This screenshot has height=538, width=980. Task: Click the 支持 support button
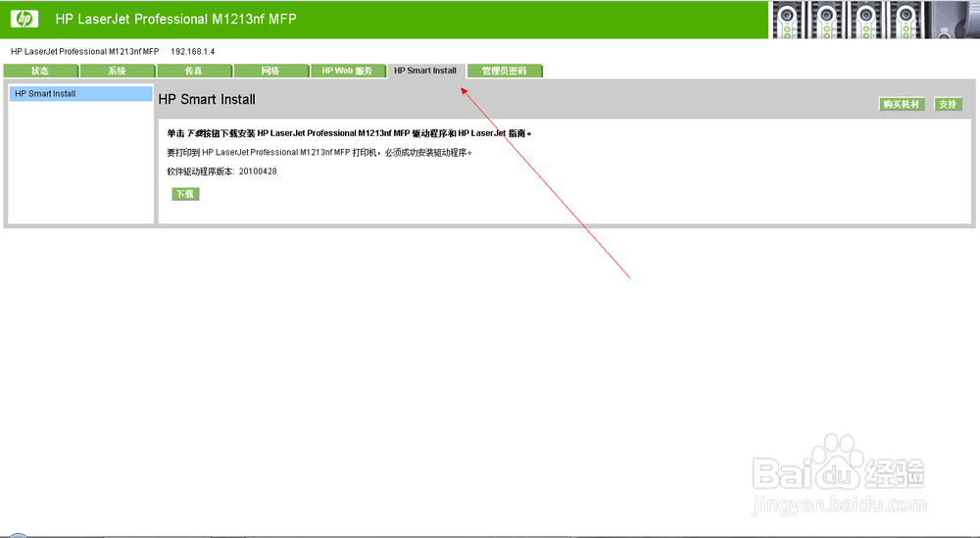pyautogui.click(x=948, y=104)
